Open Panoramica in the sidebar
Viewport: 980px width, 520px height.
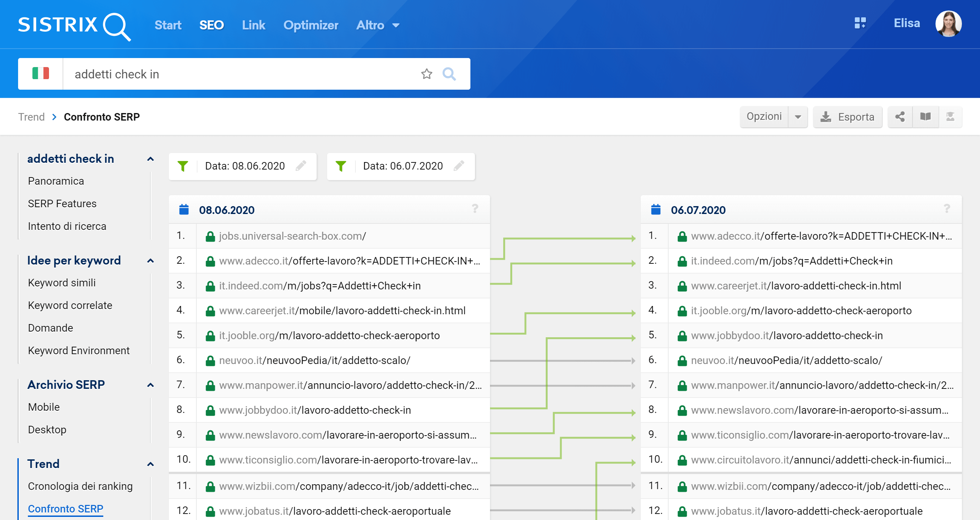(x=56, y=181)
